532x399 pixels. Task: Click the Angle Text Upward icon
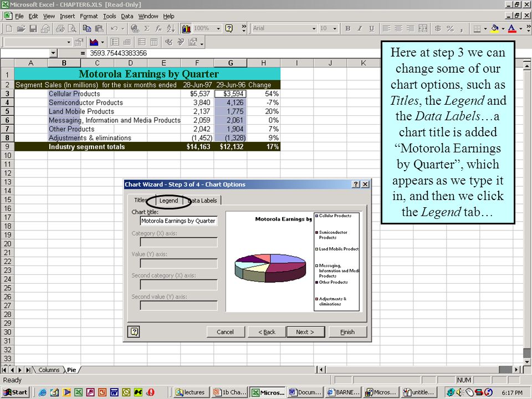pos(181,42)
